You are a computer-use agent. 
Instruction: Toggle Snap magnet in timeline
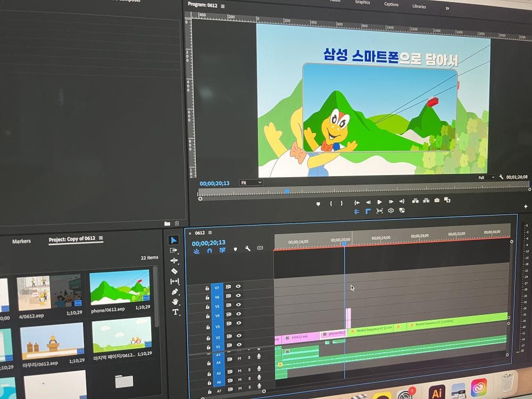click(210, 251)
